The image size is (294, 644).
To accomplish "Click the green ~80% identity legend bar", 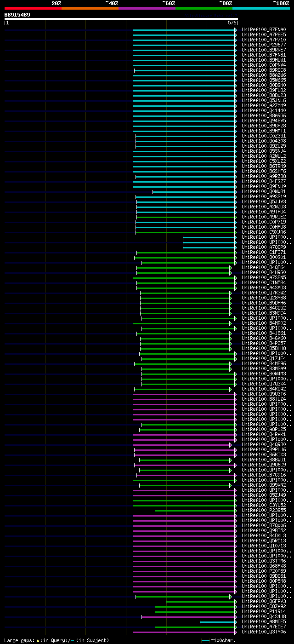I will point(204,8).
